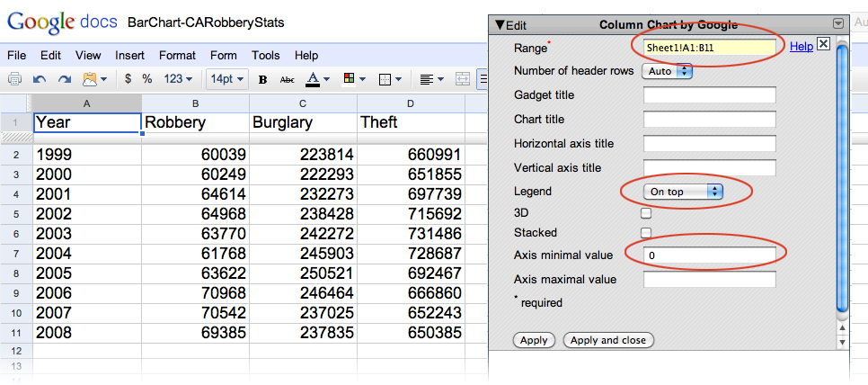
Task: Apply strikethrough with the Abc icon
Action: click(288, 80)
